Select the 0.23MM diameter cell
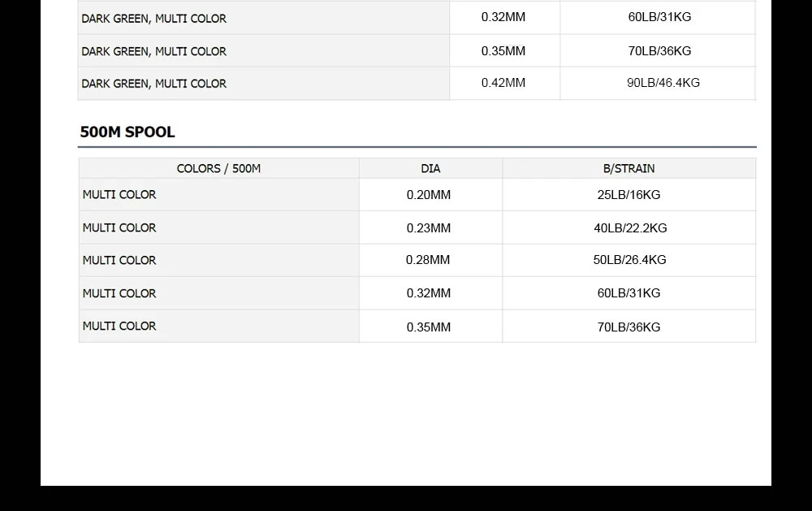This screenshot has height=511, width=812. (429, 228)
